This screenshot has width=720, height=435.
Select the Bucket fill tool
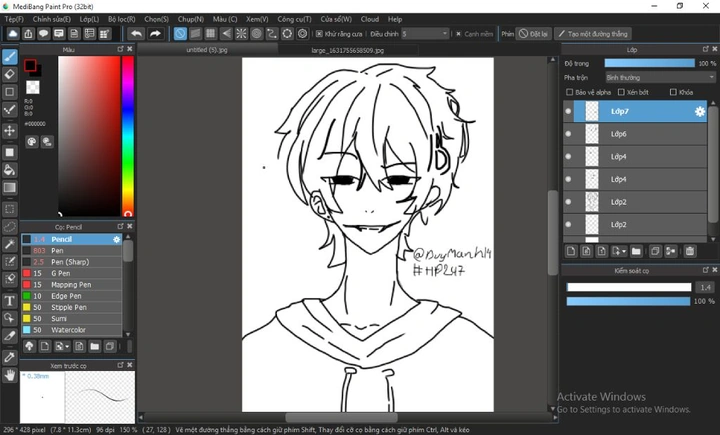pos(10,170)
